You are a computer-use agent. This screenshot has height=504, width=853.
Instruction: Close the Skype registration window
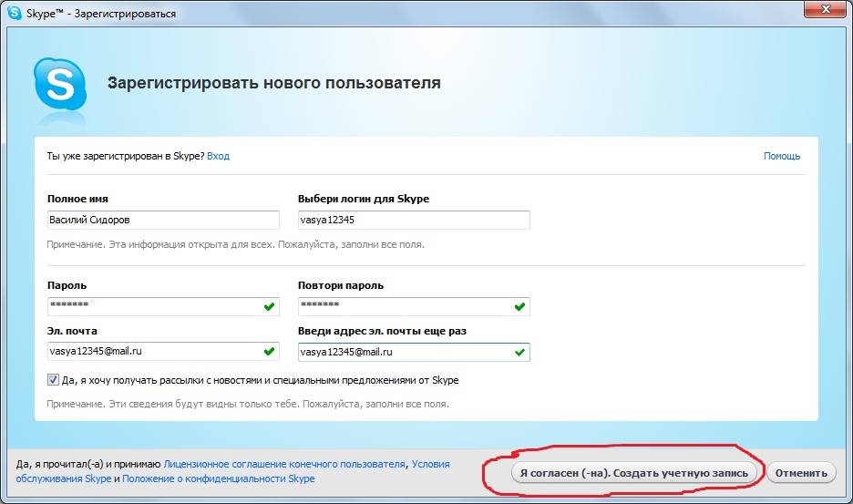(826, 9)
